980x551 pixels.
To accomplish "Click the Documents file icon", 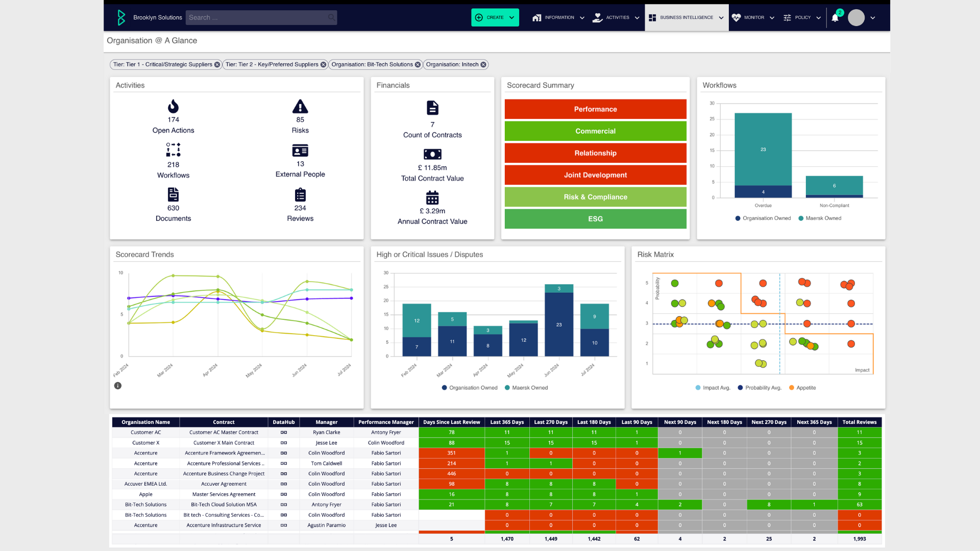I will (x=173, y=194).
